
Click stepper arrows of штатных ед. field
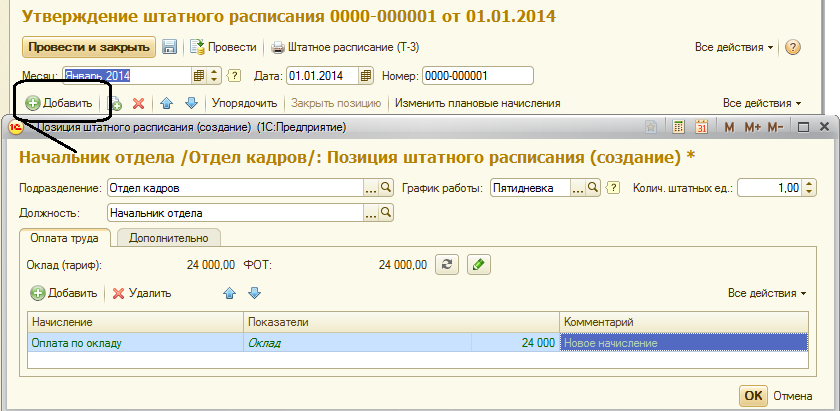click(x=809, y=188)
